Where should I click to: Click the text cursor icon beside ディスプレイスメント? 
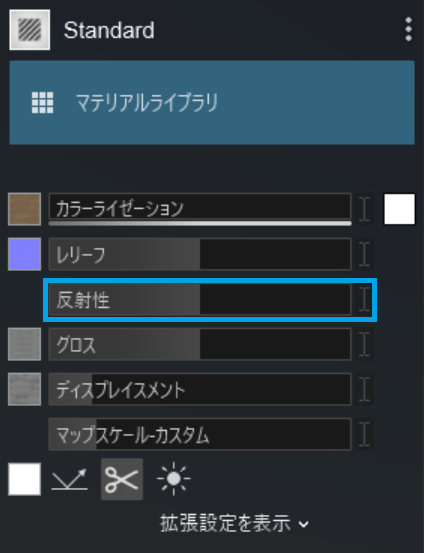pyautogui.click(x=364, y=389)
